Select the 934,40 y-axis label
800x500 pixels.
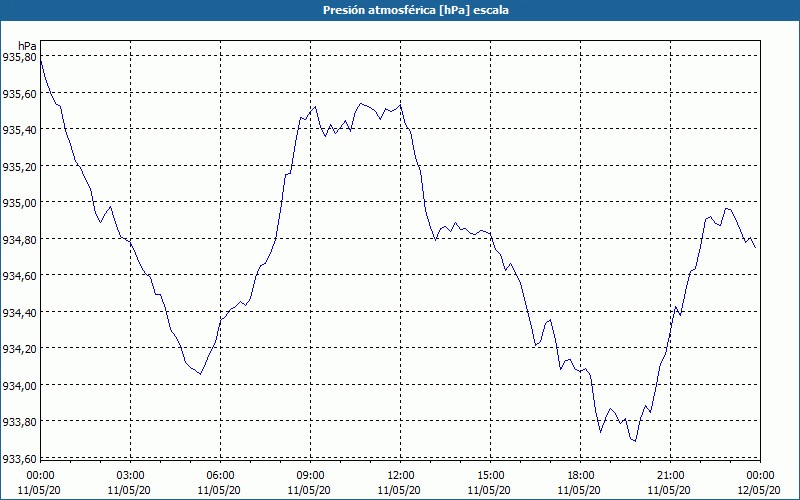19,312
